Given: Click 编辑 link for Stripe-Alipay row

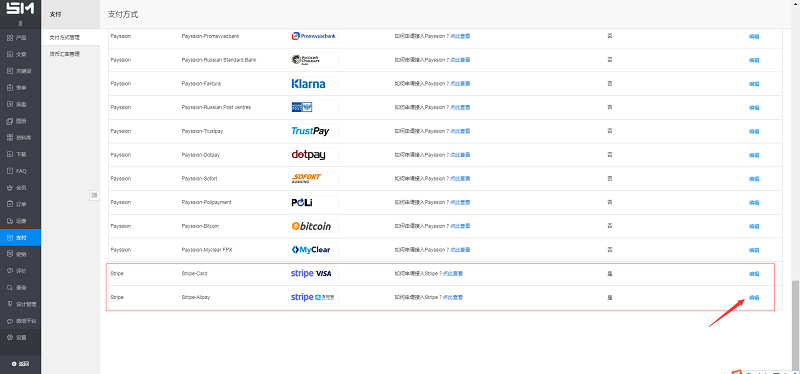Looking at the screenshot, I should coord(754,297).
